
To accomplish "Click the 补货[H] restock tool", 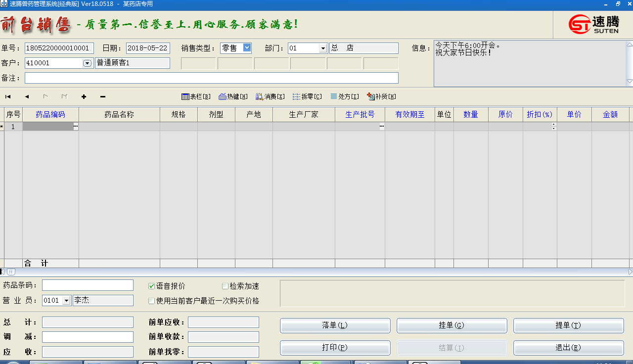I will pos(381,97).
